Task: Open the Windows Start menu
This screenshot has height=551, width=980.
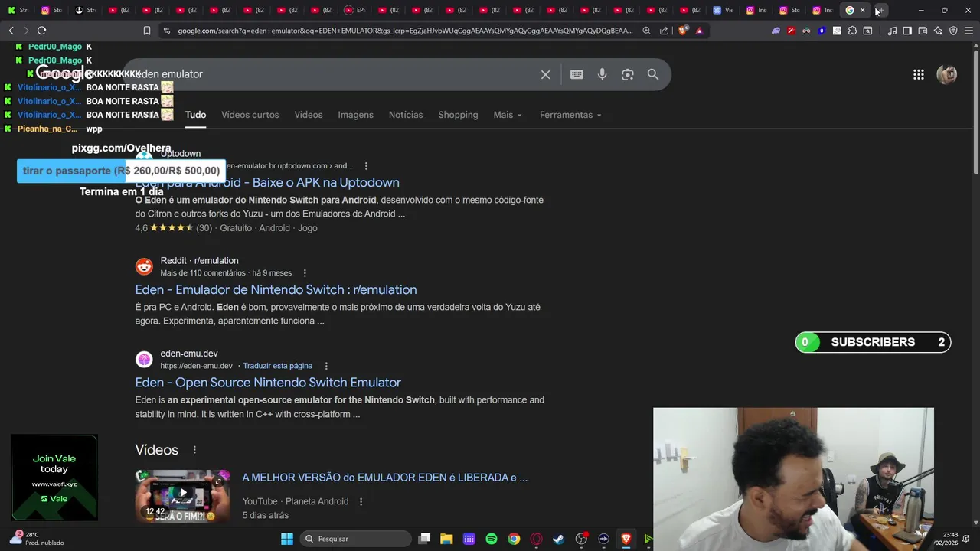Action: [x=287, y=539]
